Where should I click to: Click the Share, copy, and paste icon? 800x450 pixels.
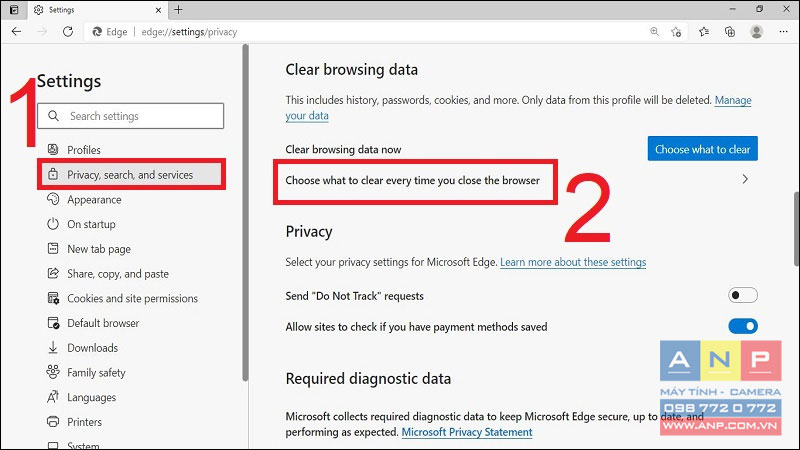(53, 273)
